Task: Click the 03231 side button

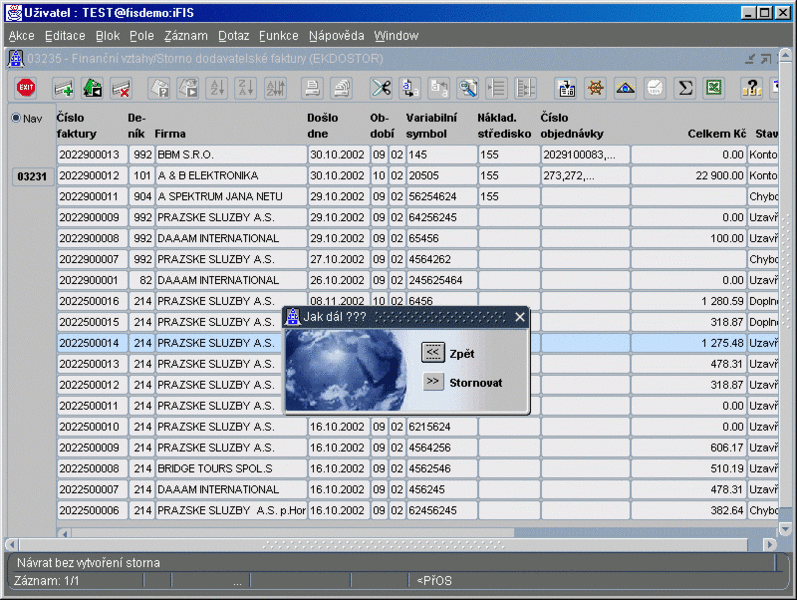Action: 31,176
